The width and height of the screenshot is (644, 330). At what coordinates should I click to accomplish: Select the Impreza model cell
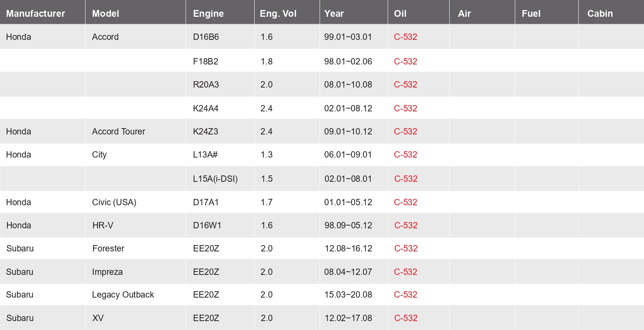coord(107,272)
